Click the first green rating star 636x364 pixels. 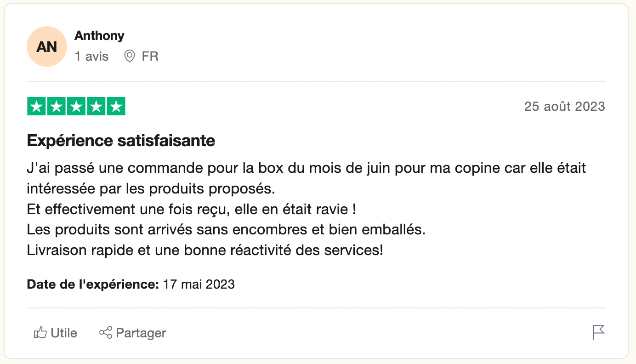pos(37,107)
